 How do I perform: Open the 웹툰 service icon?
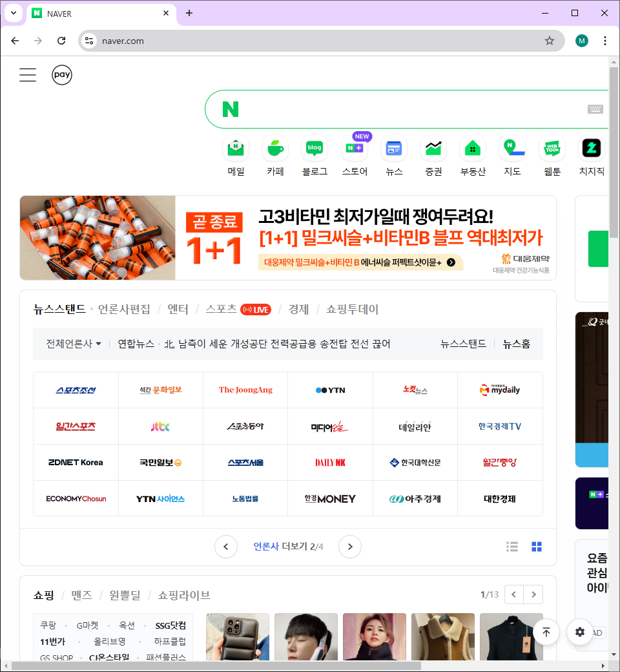(552, 148)
